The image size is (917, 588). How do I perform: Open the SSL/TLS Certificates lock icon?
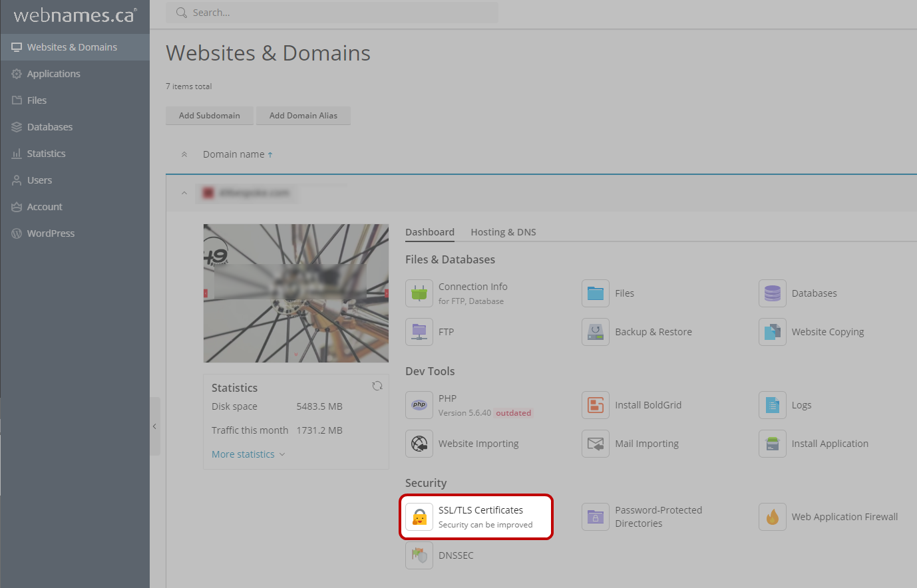(x=419, y=517)
